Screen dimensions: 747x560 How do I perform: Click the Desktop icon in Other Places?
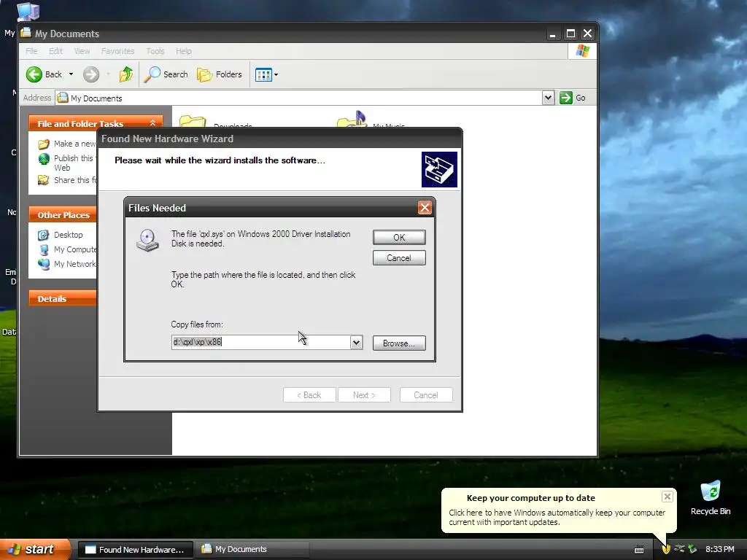[x=43, y=235]
